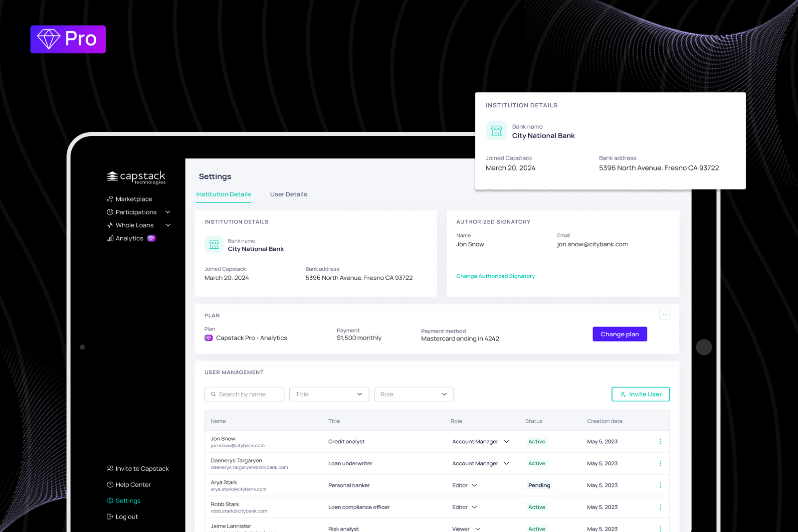Click the Analytics bar chart icon
Image resolution: width=798 pixels, height=532 pixels.
click(x=110, y=238)
